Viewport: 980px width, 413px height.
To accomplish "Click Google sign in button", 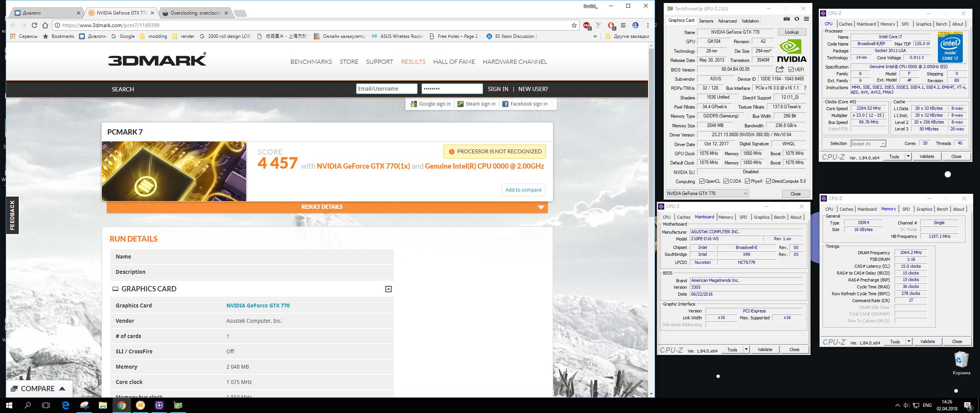I will (431, 104).
